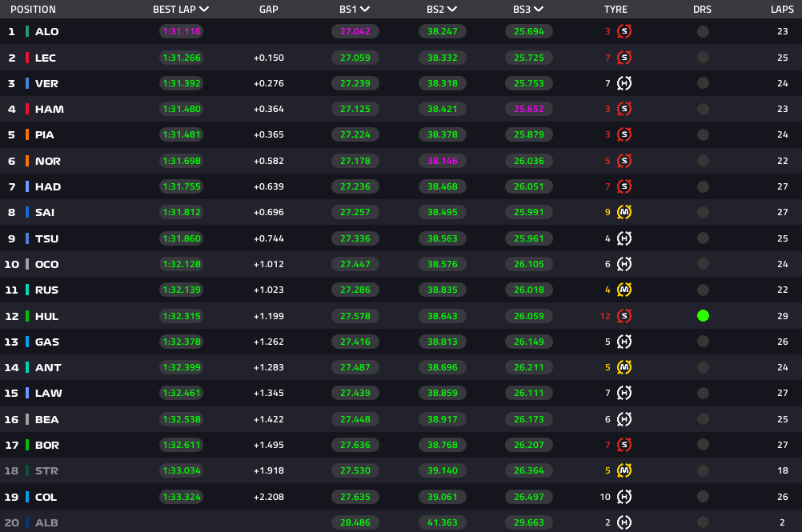Click the orange team color bar beside PIA
The height and width of the screenshot is (532, 802).
tap(27, 135)
